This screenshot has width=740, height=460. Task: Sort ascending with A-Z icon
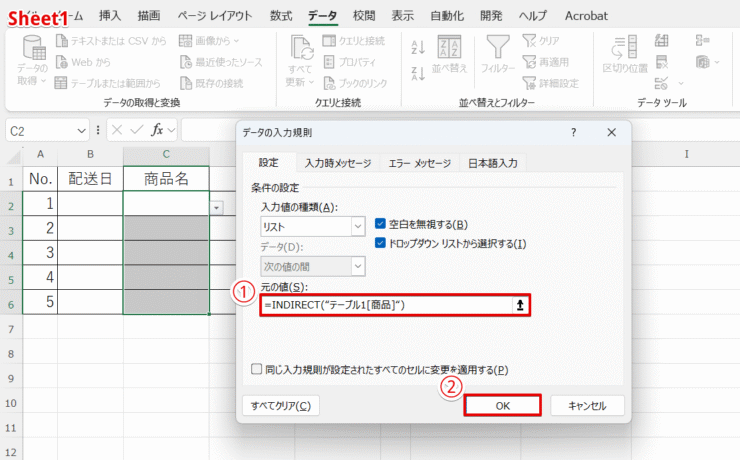tap(418, 47)
